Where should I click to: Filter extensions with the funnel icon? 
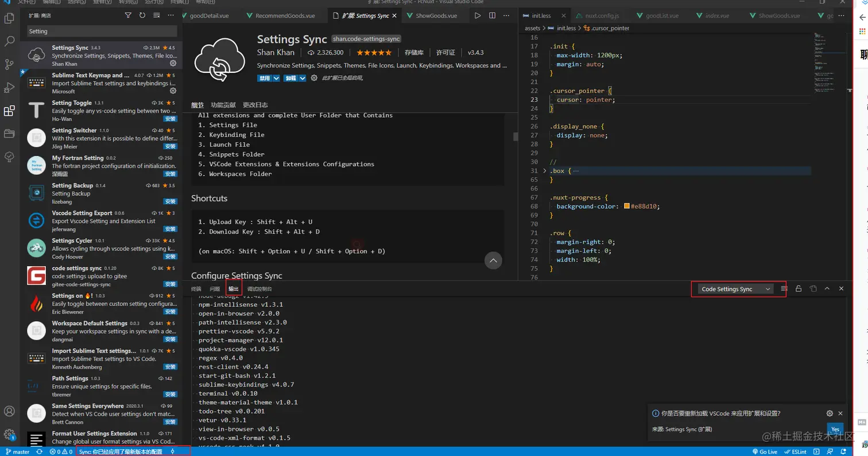[128, 15]
